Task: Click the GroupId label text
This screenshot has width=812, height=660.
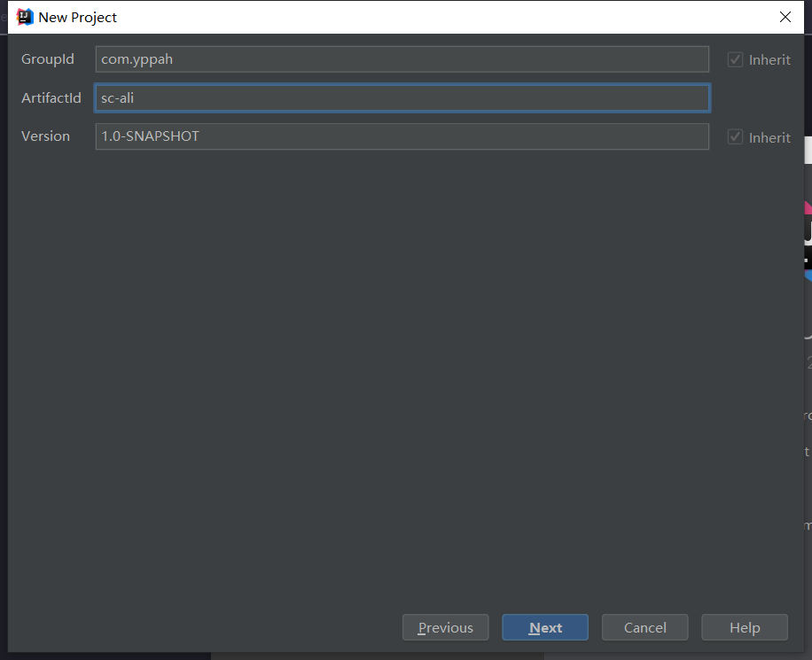Action: [48, 59]
